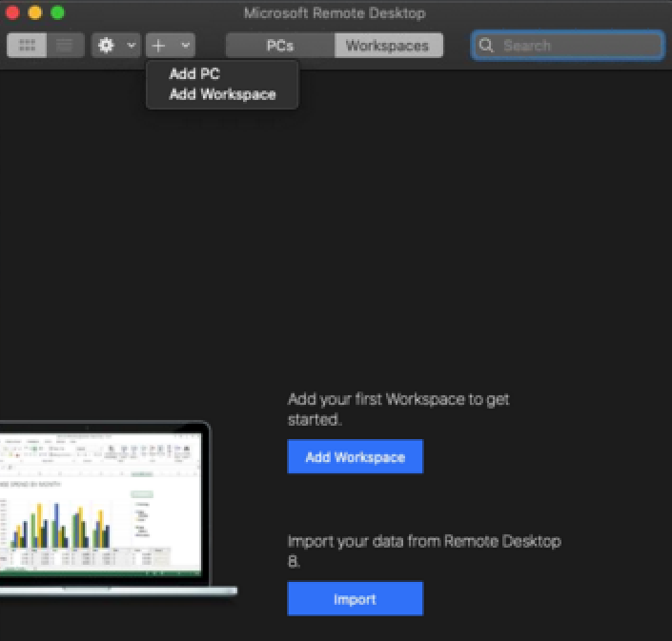Expand the plus dropdown arrow
Viewport: 672px width, 641px height.
pos(186,45)
